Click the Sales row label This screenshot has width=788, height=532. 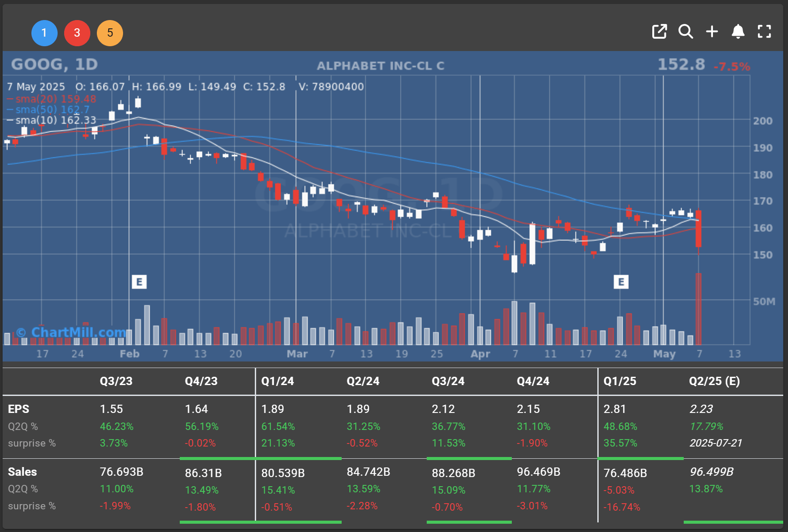[x=22, y=472]
